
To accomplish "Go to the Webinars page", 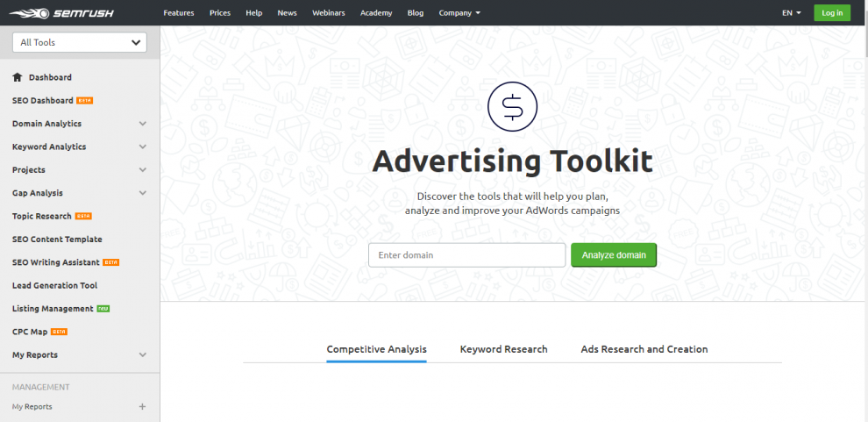I will [x=328, y=13].
